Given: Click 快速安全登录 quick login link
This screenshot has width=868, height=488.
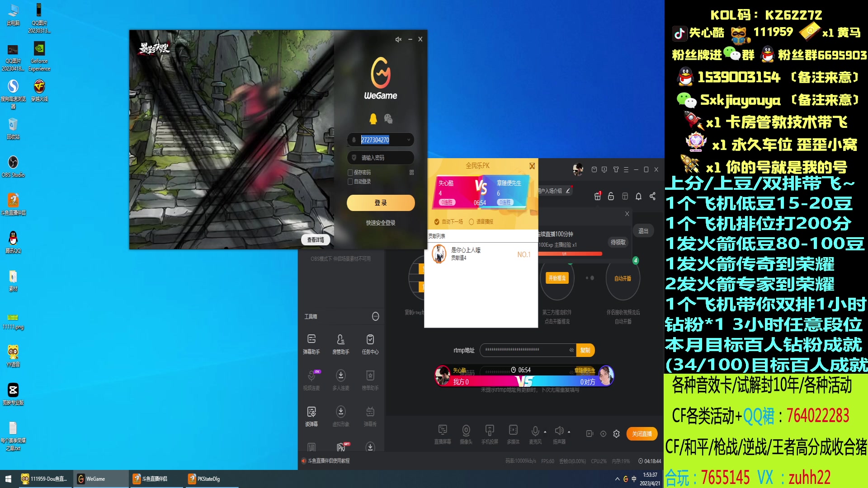Looking at the screenshot, I should [381, 223].
